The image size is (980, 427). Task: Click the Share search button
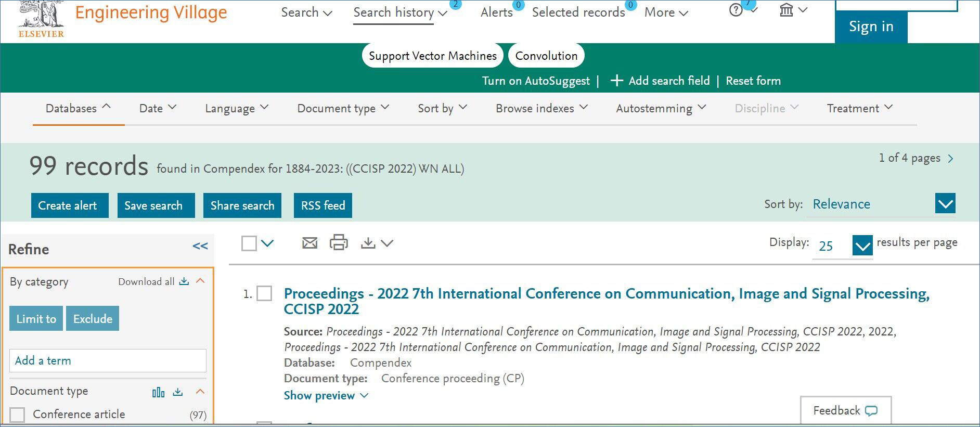click(242, 205)
